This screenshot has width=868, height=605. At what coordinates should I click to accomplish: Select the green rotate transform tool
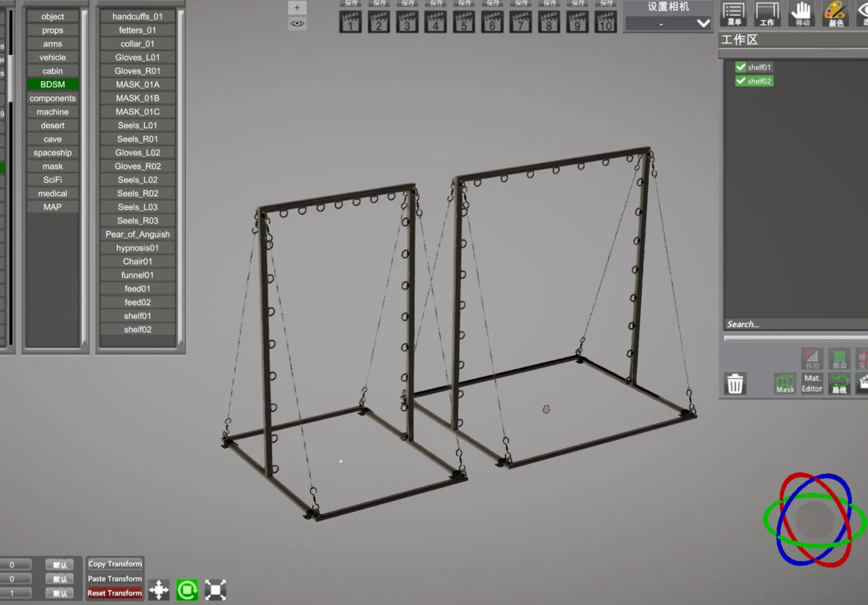(x=187, y=590)
